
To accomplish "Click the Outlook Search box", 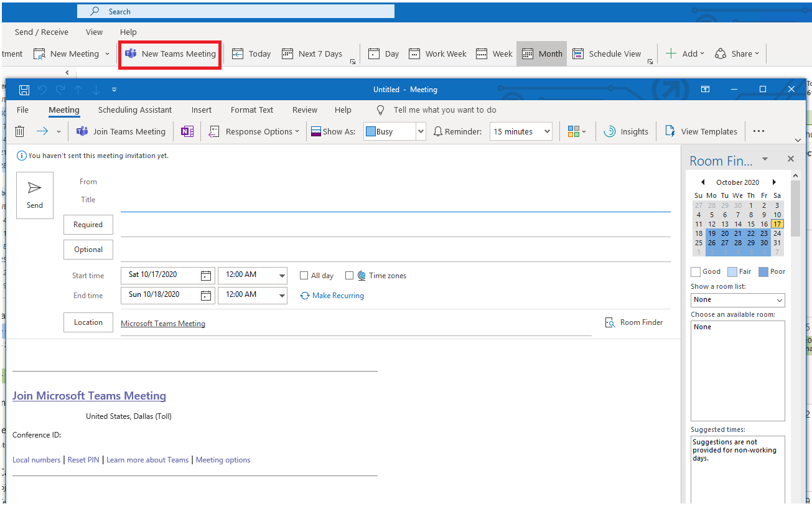I will click(x=236, y=11).
